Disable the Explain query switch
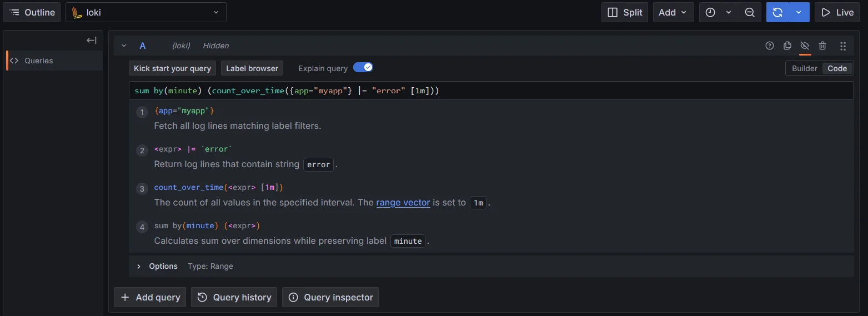 click(363, 68)
